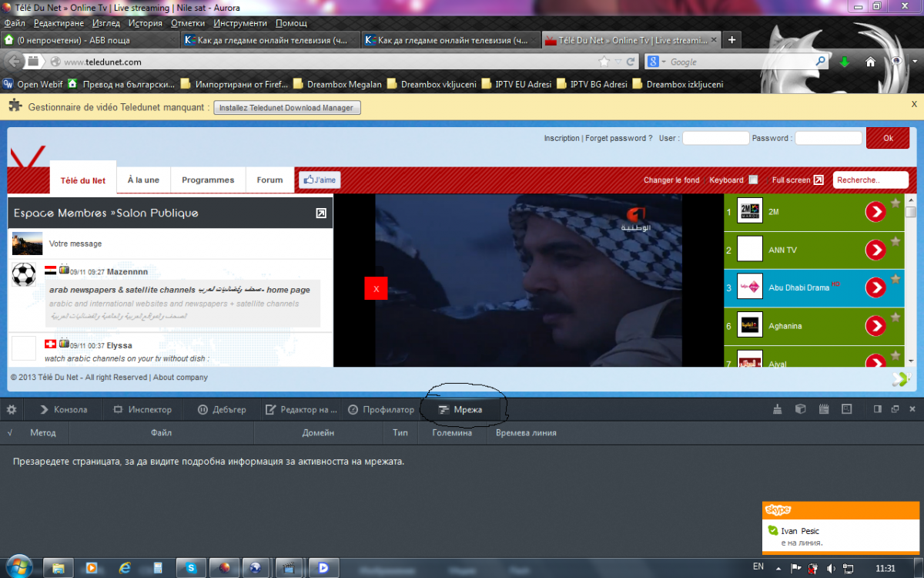Open the Отметки menu
924x578 pixels.
(188, 23)
